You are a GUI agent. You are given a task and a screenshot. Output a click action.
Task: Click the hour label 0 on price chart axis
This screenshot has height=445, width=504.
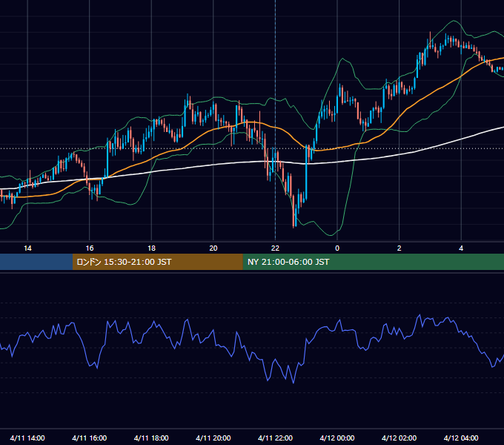[x=337, y=248]
